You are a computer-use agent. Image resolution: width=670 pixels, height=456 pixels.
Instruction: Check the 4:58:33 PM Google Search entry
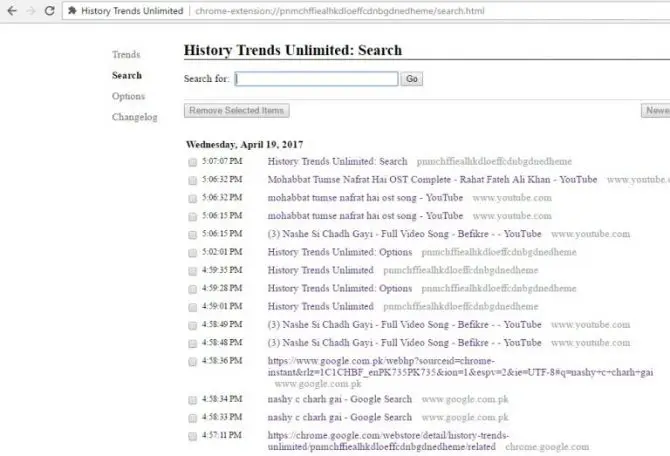coord(193,418)
